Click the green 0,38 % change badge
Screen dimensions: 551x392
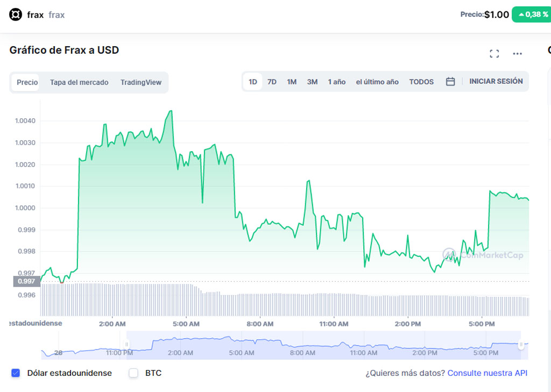click(532, 15)
